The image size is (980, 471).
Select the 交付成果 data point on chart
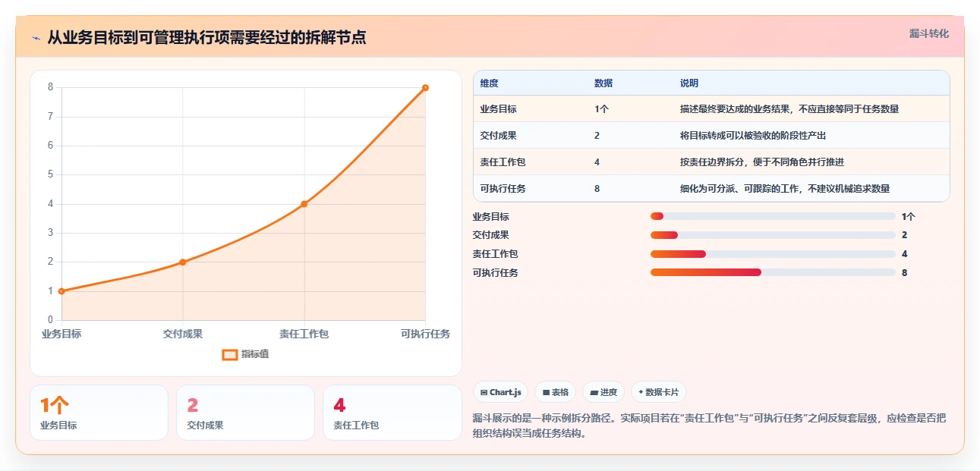click(183, 262)
